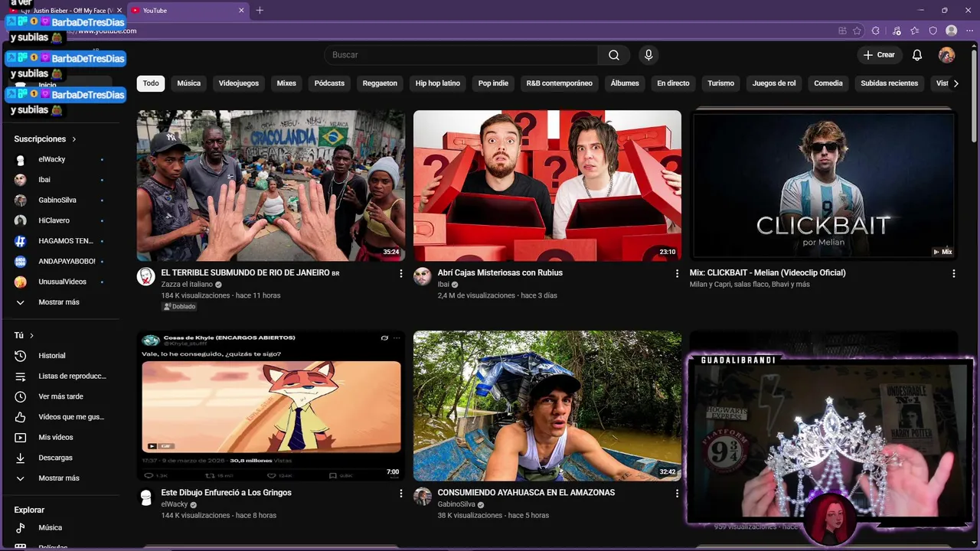Select the Todo filter chip
This screenshot has height=551, width=980.
151,83
